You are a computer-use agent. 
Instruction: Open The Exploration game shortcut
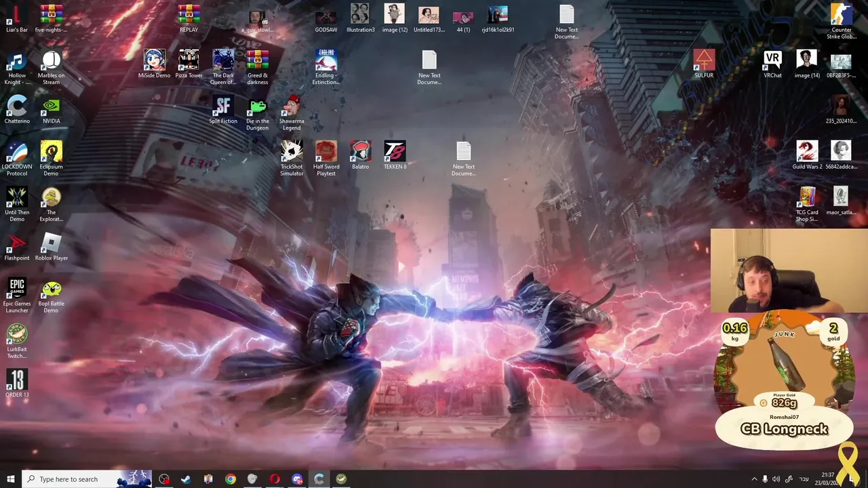click(52, 204)
